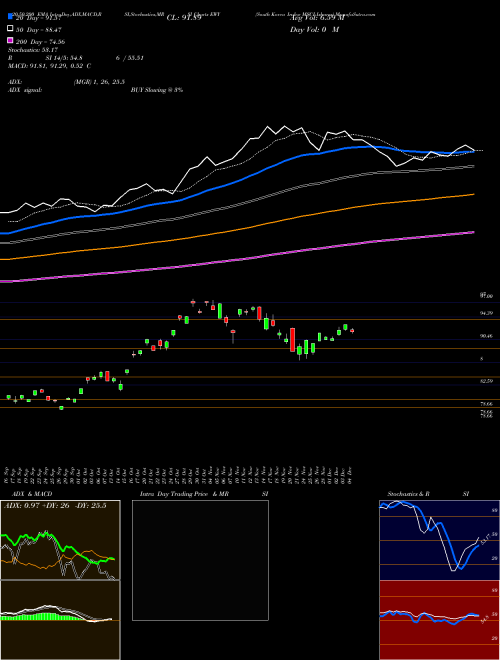
Task: Click the 'SI 14/3: 54.8' reading
Action: [64, 58]
